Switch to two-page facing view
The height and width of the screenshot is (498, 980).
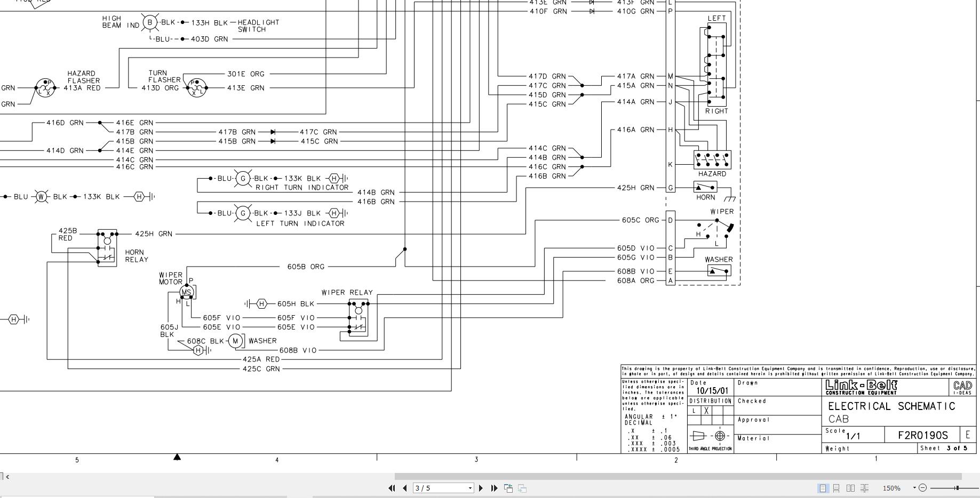coord(851,488)
